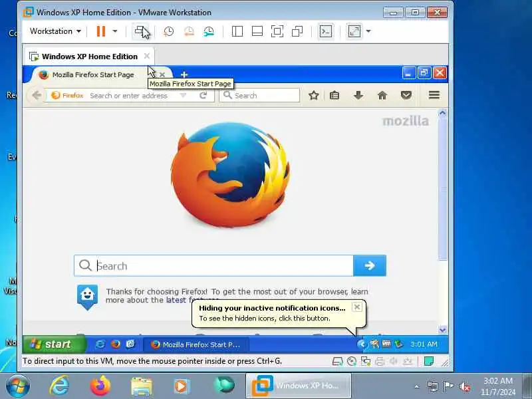This screenshot has width=532, height=399.
Task: Submit search with blue arrow button
Action: pyautogui.click(x=370, y=265)
